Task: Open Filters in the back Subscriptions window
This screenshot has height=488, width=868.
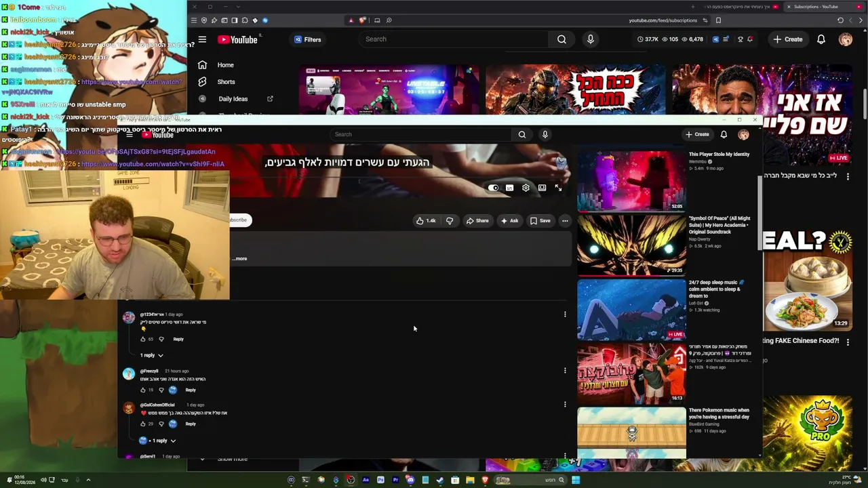Action: 308,39
